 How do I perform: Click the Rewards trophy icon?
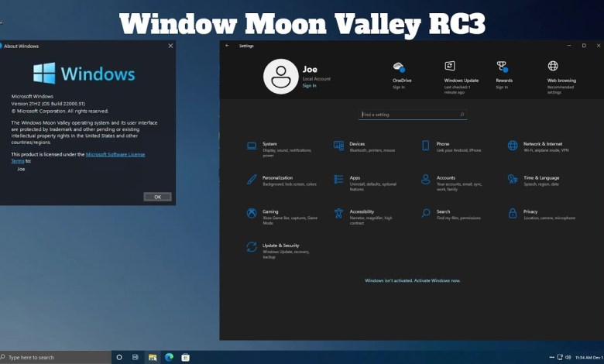coord(503,67)
